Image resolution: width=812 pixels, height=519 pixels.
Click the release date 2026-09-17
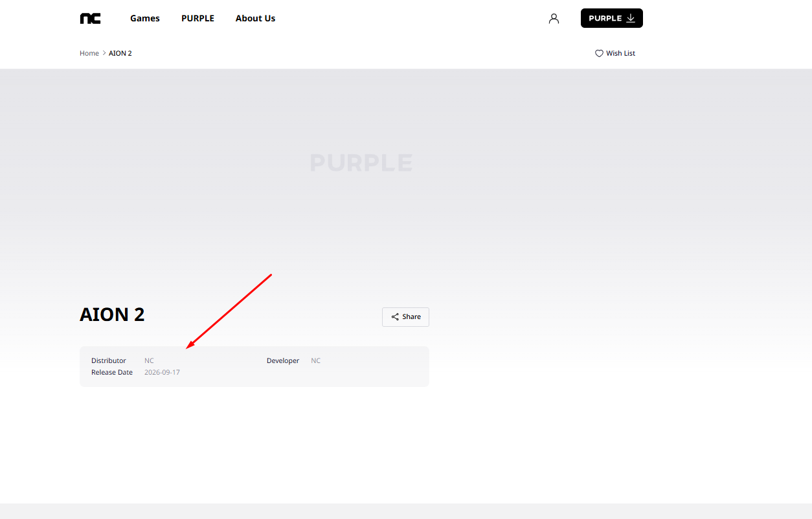(x=162, y=372)
